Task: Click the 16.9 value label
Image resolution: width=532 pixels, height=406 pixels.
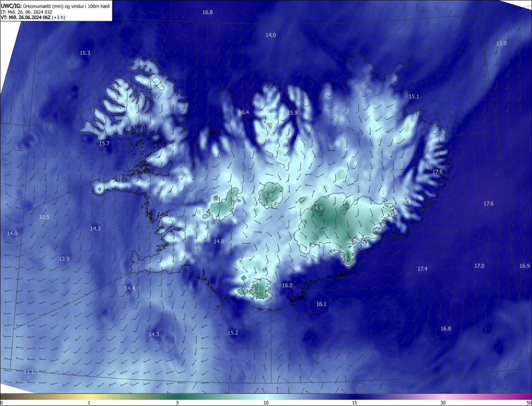Action: click(x=525, y=266)
